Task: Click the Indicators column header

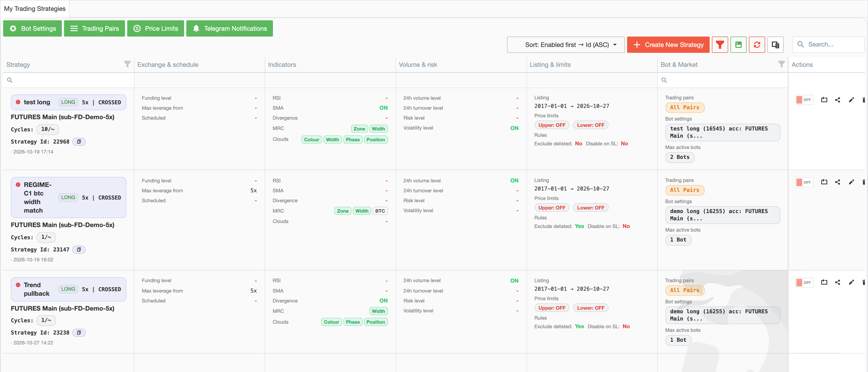Action: [330, 64]
